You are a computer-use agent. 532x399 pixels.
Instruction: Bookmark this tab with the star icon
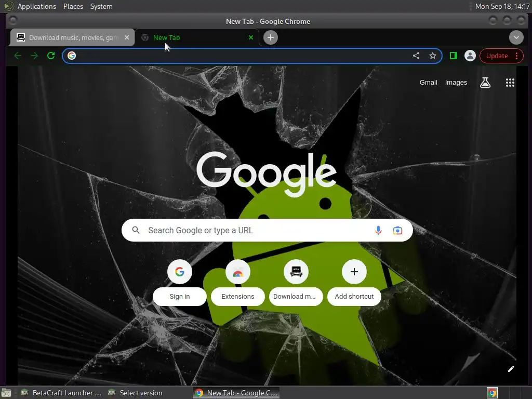[x=433, y=56]
